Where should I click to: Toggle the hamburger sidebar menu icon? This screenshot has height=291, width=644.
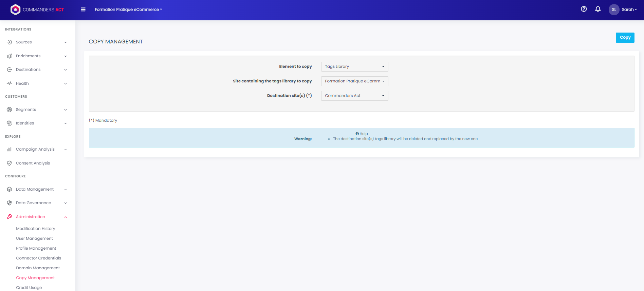tap(83, 9)
